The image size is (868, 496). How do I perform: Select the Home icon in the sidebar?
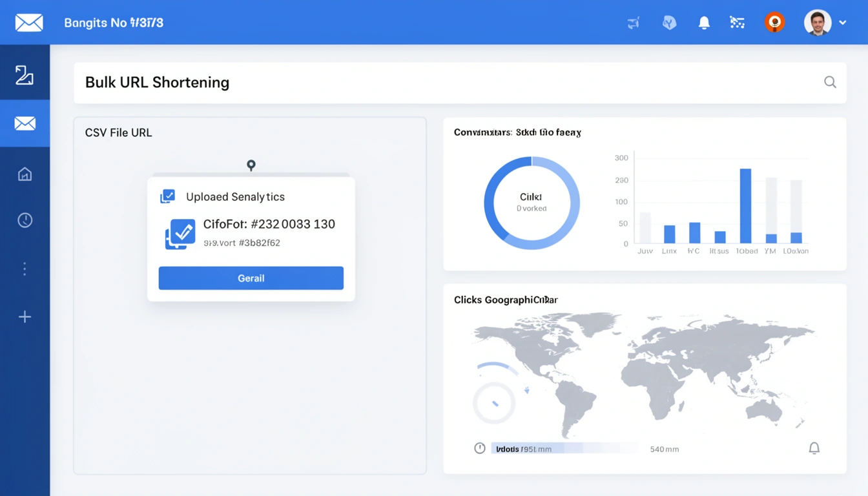pos(25,174)
